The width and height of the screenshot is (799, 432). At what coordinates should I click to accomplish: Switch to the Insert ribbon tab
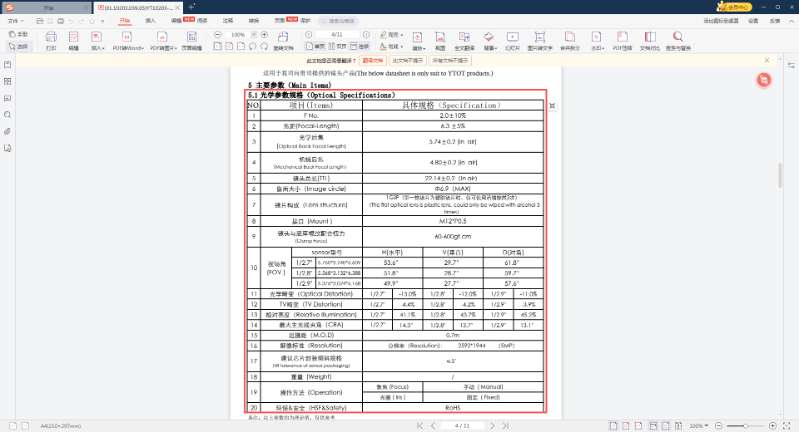pyautogui.click(x=150, y=19)
